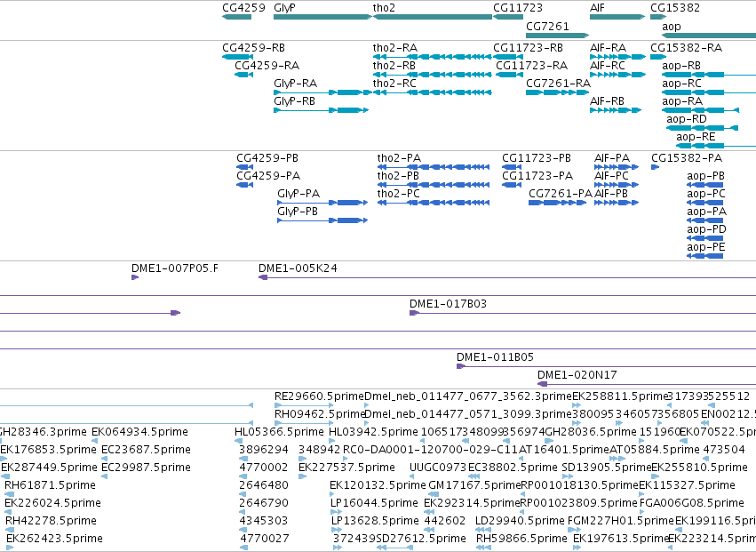Screen dimensions: 756x552
Task: Open the tho2 gene feature
Action: pos(433,17)
